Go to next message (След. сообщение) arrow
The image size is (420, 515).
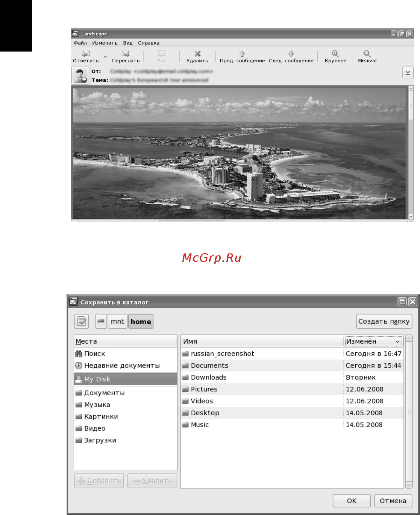point(291,54)
